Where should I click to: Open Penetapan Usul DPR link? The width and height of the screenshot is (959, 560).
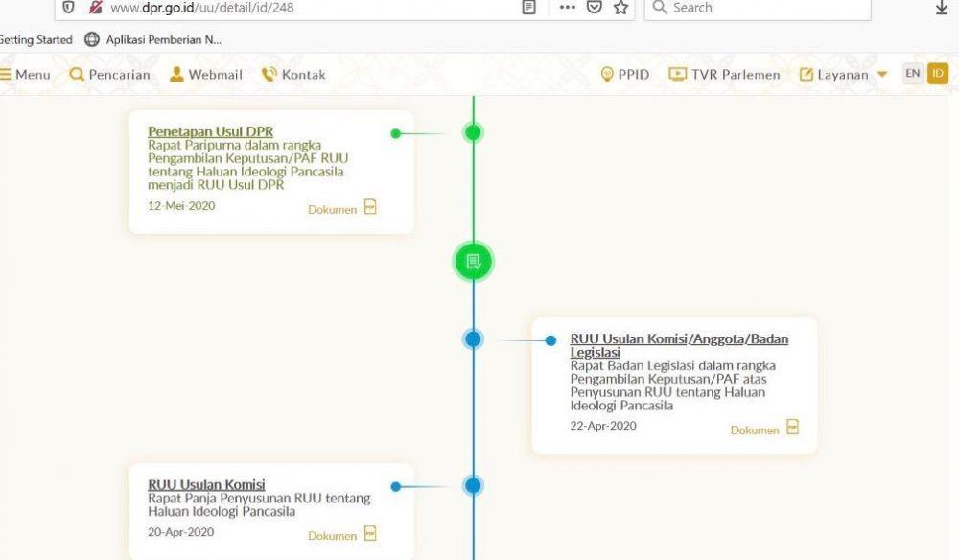click(x=210, y=131)
